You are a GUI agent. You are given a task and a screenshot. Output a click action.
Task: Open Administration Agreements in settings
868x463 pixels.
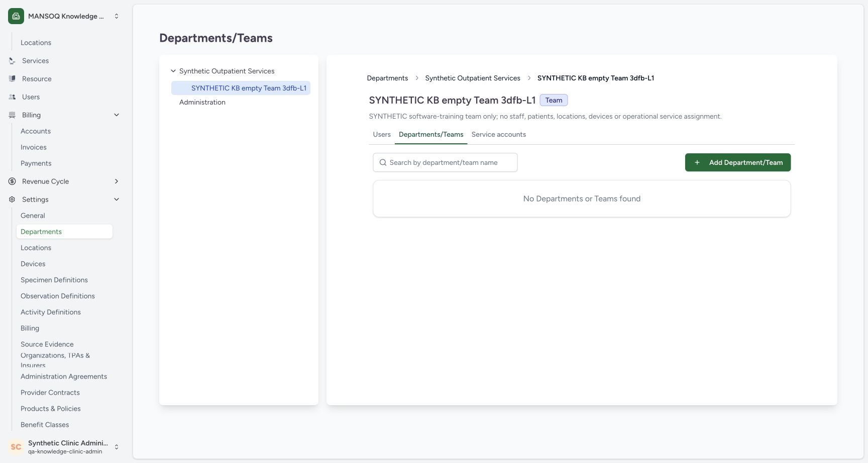pos(64,377)
